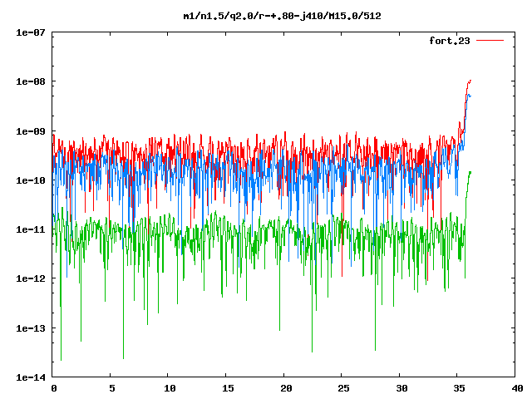Click y-axis label 1e-07

click(31, 32)
